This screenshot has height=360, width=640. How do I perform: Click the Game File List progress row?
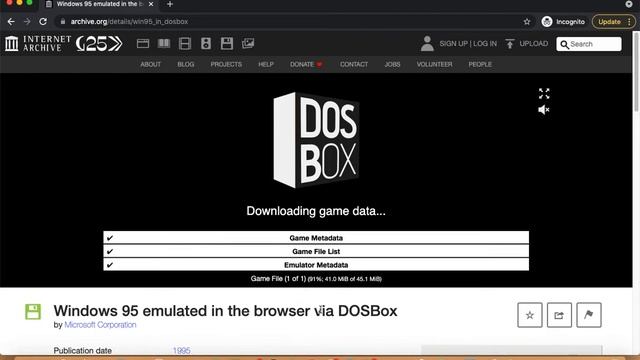tap(316, 251)
